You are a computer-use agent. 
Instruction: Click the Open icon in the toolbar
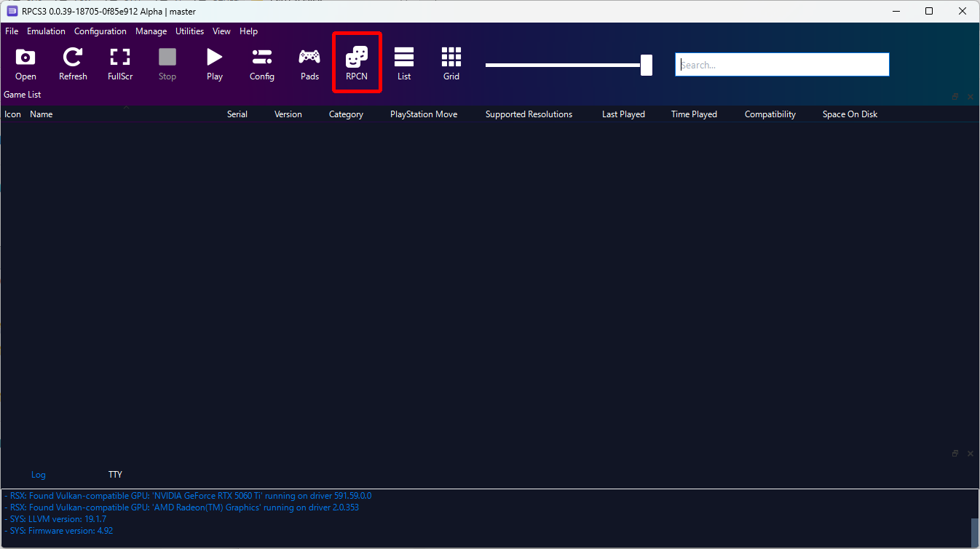click(25, 64)
